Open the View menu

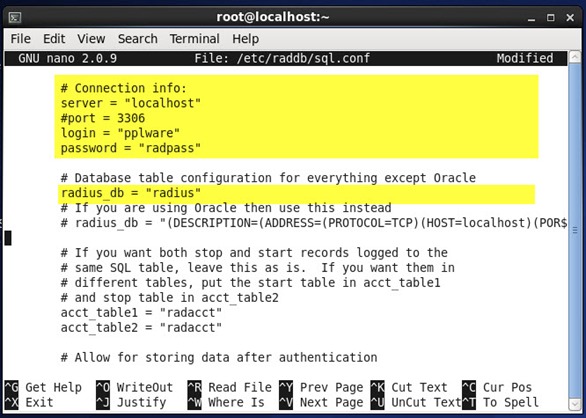coord(91,39)
